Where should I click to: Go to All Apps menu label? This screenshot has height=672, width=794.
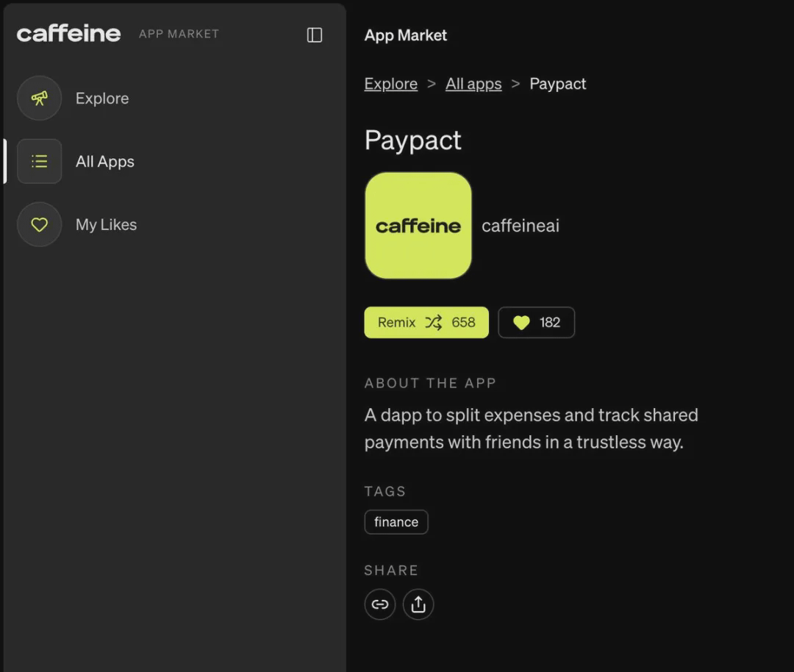[105, 162]
